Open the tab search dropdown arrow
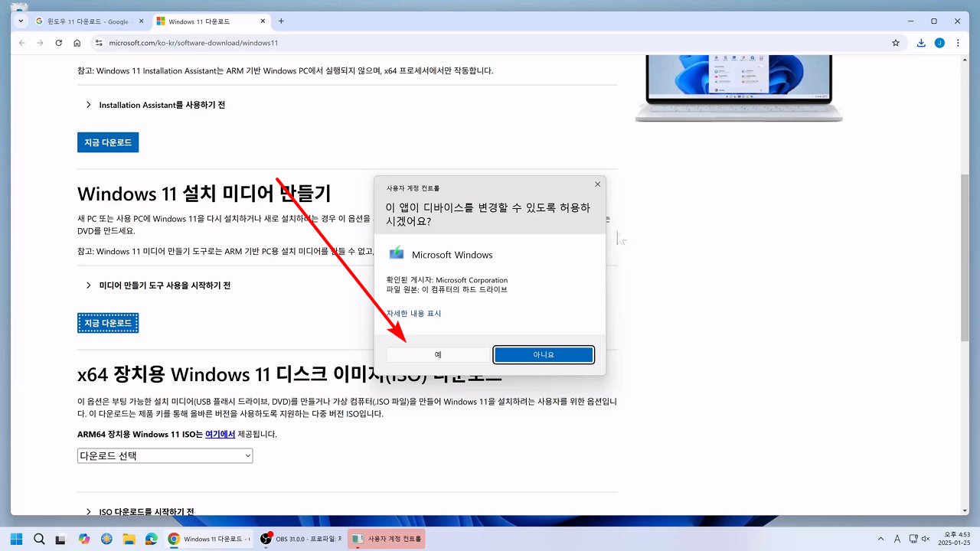 point(21,21)
